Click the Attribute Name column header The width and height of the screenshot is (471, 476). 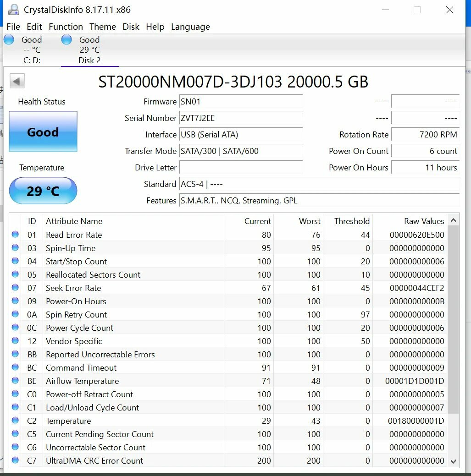pyautogui.click(x=134, y=221)
